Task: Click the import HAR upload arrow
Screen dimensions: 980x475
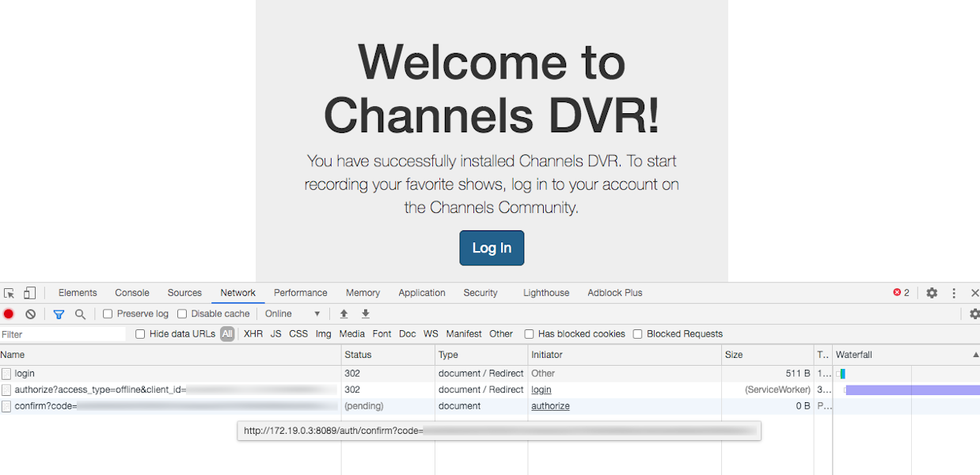Action: (x=344, y=314)
